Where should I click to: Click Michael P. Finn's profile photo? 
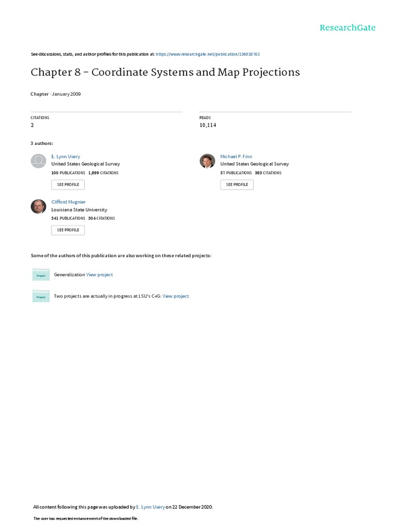pyautogui.click(x=207, y=161)
